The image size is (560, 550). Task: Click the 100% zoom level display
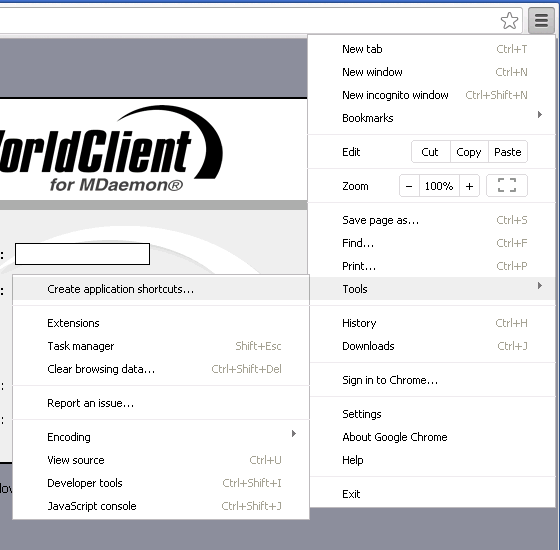[439, 186]
